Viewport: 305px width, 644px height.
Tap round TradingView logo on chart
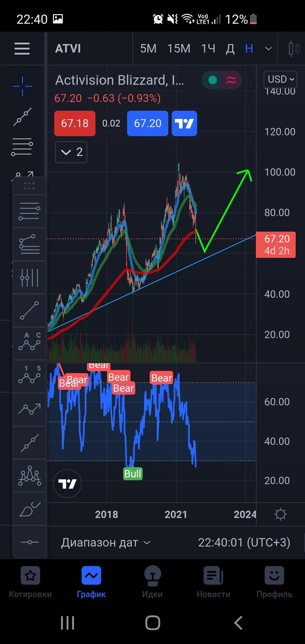point(67,484)
